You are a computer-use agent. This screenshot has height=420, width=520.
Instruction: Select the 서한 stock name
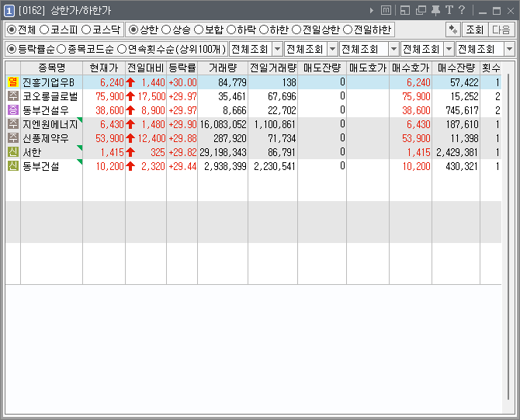[x=32, y=152]
